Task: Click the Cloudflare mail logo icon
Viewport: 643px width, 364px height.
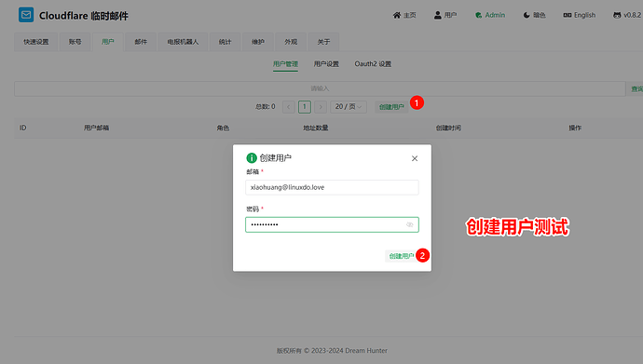Action: click(x=26, y=15)
